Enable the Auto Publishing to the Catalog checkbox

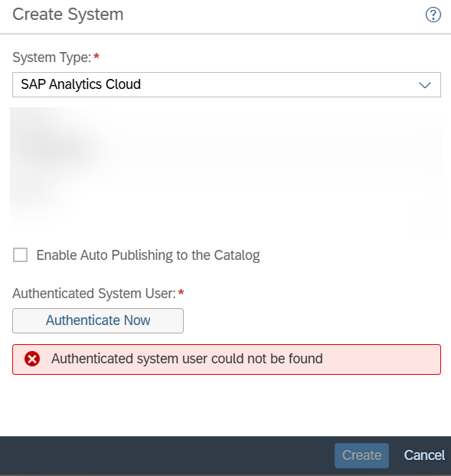pos(21,254)
